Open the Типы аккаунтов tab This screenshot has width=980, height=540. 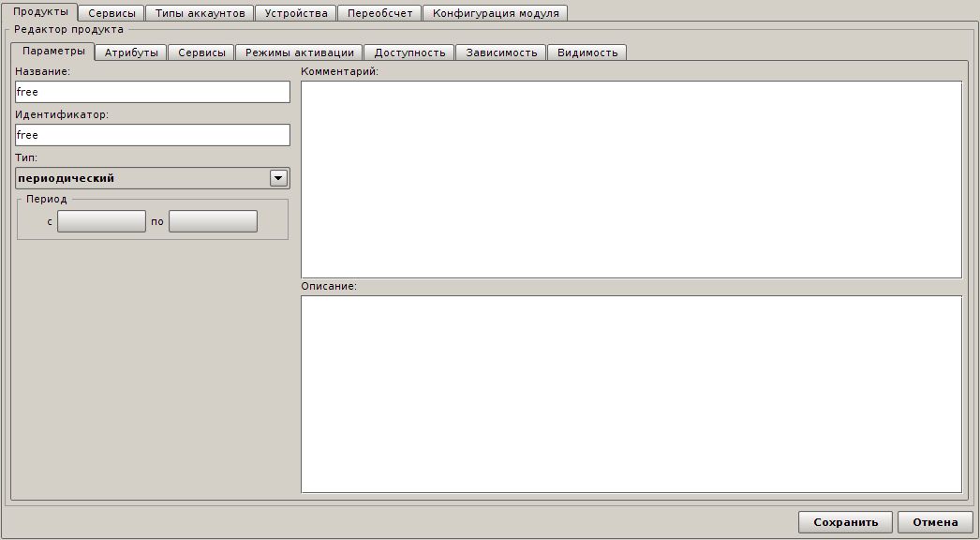[x=200, y=13]
